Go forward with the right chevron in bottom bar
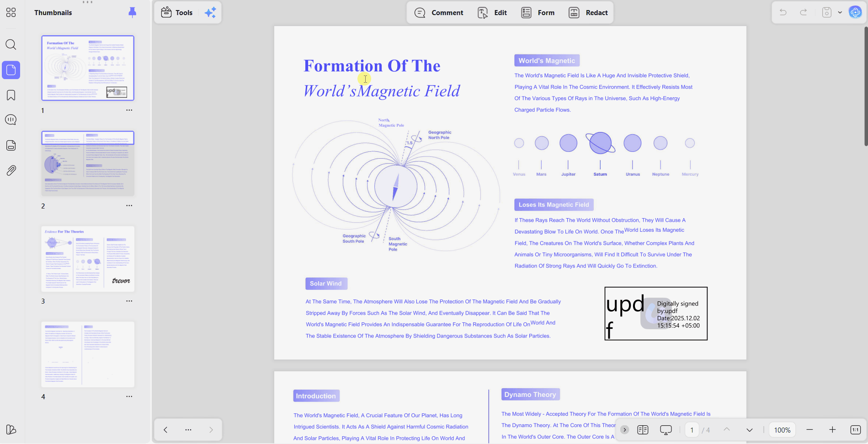The height and width of the screenshot is (444, 868). coord(211,430)
